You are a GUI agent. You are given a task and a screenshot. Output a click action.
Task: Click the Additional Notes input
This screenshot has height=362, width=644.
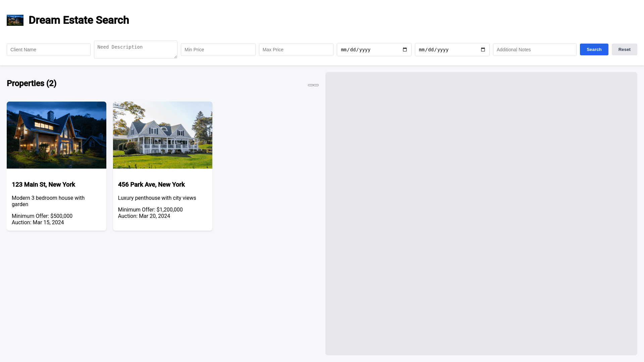[x=534, y=50]
